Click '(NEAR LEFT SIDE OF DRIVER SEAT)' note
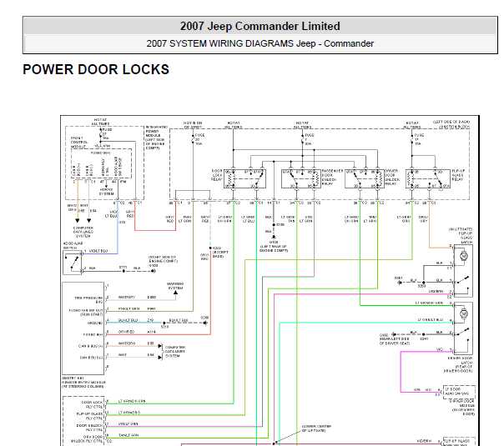 click(395, 341)
